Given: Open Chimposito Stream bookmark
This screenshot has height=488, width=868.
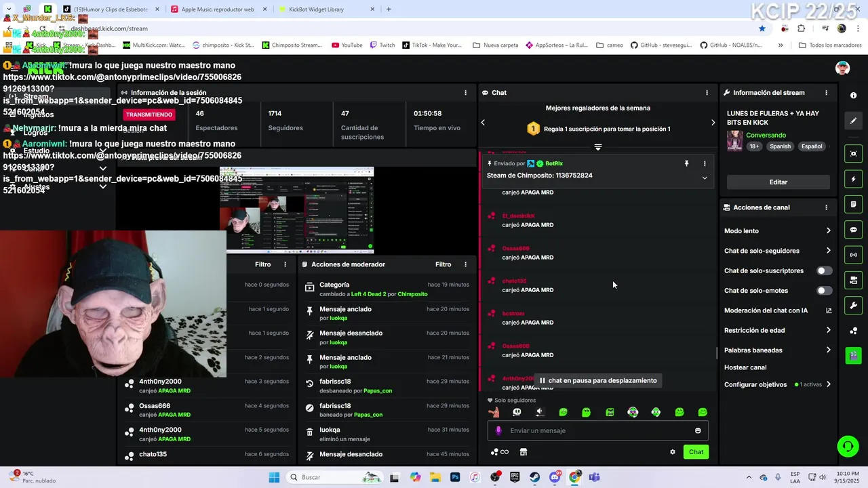Looking at the screenshot, I should [292, 45].
